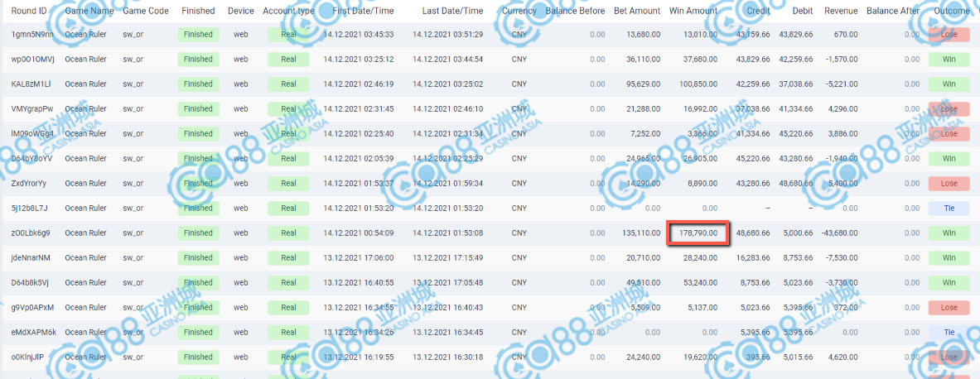Viewport: 980px width, 379px height.
Task: Select round ID wp0O1OMVj
Action: pyautogui.click(x=33, y=60)
